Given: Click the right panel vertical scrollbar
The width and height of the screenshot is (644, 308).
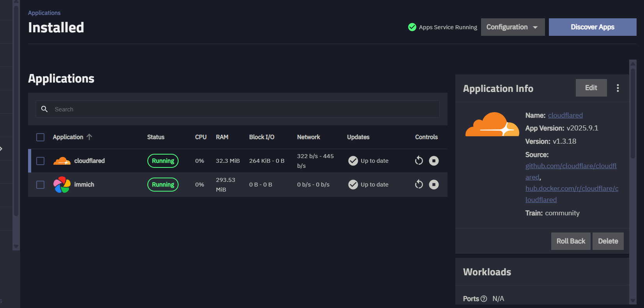Looking at the screenshot, I should pos(633,114).
